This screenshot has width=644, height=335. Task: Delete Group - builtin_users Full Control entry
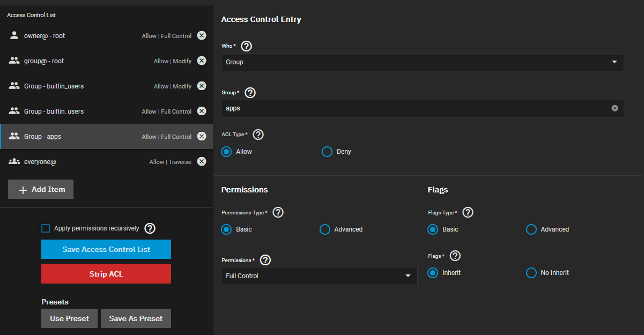click(x=202, y=111)
